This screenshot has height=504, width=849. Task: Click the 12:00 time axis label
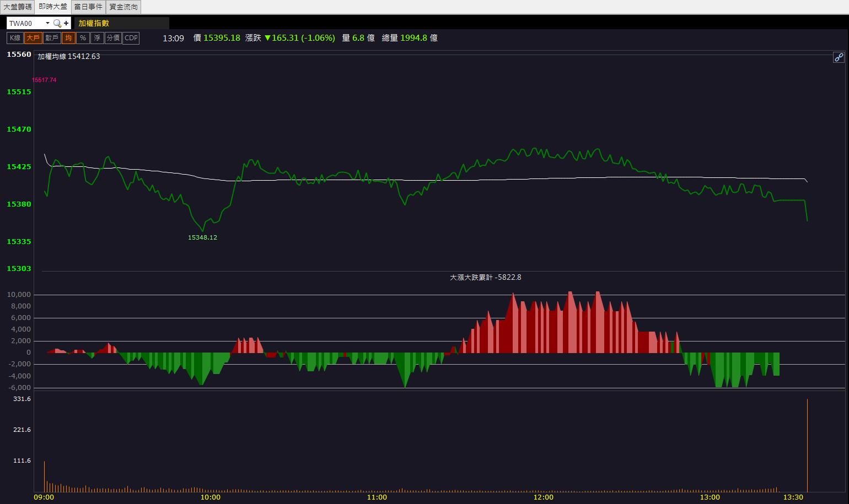click(x=543, y=497)
